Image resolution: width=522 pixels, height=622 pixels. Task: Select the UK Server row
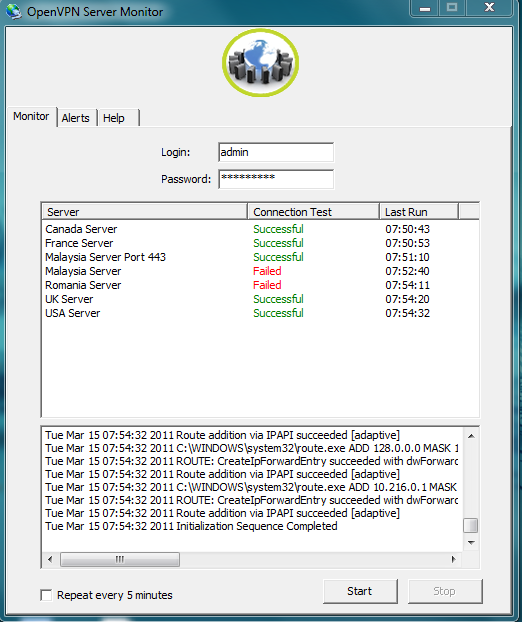(x=260, y=299)
